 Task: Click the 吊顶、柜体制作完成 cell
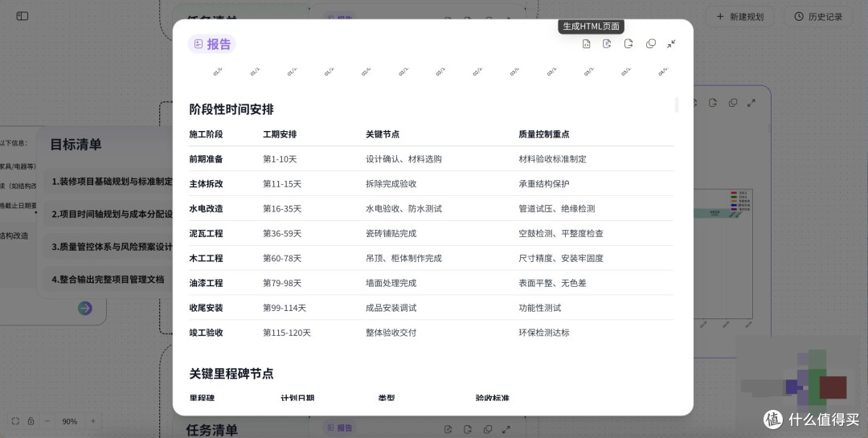[403, 258]
